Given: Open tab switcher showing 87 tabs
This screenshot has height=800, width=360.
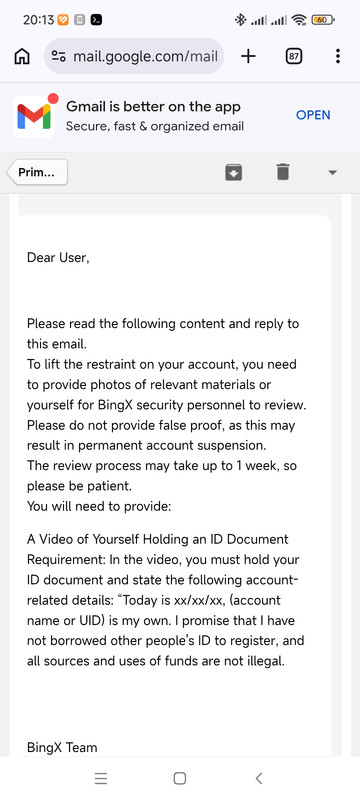Looking at the screenshot, I should tap(293, 56).
